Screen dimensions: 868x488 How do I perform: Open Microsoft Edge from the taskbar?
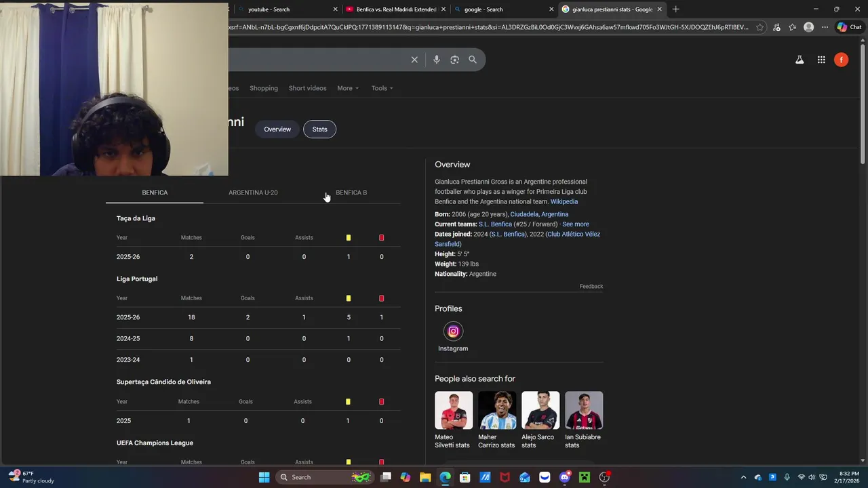tap(445, 477)
